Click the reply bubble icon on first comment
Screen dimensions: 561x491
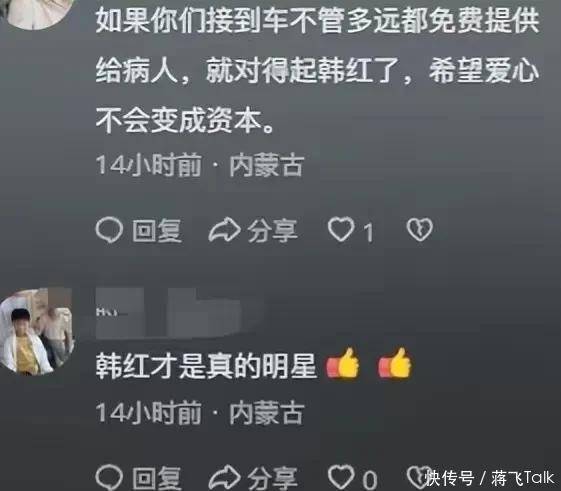(x=109, y=230)
